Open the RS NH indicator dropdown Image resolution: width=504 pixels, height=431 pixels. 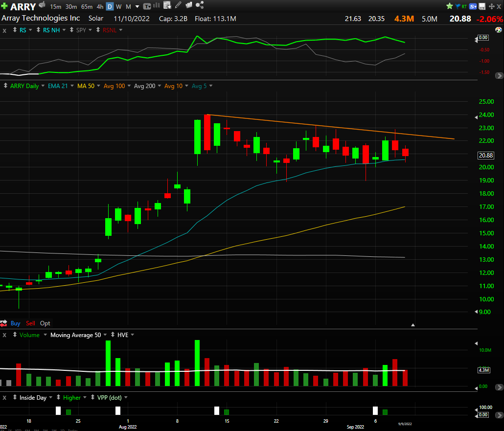click(64, 30)
